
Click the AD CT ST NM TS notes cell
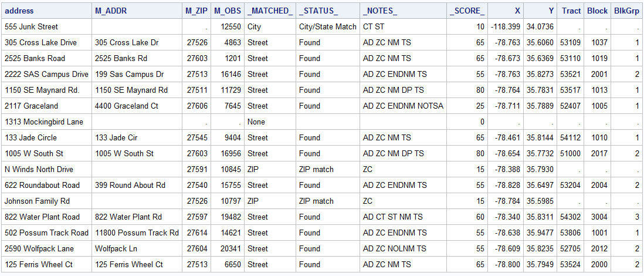point(392,217)
